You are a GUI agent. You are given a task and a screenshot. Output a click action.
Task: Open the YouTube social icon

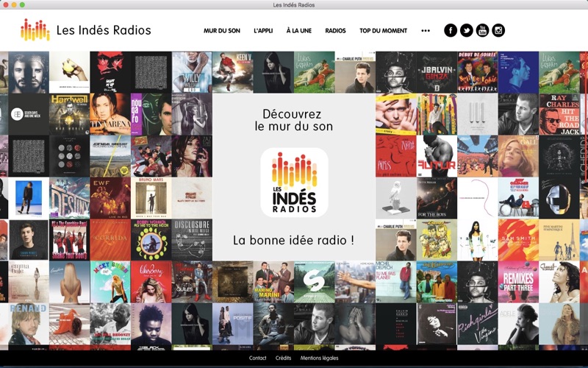click(483, 30)
